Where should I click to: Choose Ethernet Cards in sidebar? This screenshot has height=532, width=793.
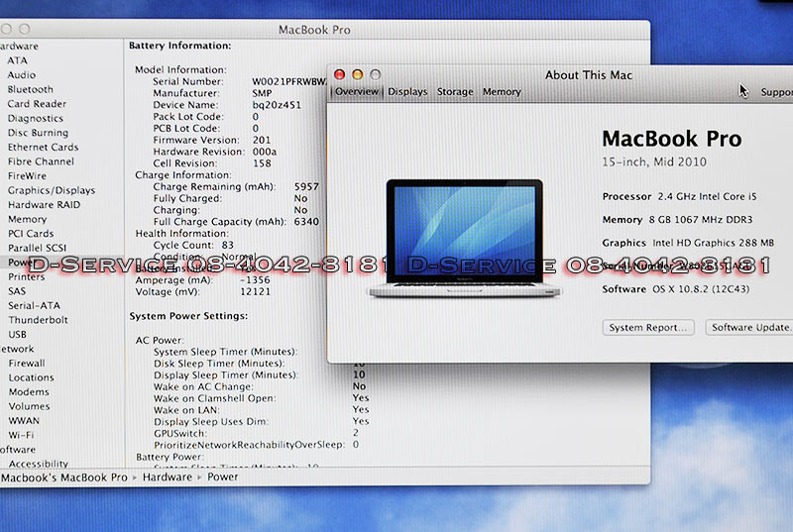click(x=43, y=147)
